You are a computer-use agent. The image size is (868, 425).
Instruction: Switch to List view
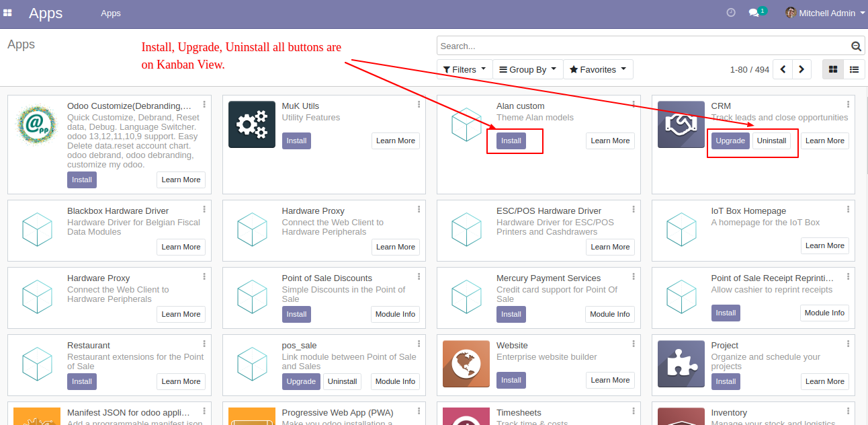click(854, 69)
